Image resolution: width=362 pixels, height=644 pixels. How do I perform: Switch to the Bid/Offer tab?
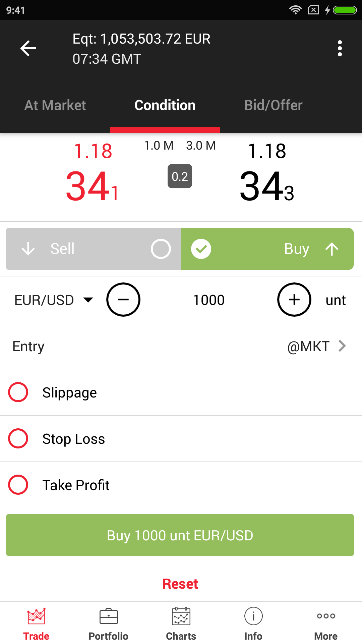273,105
